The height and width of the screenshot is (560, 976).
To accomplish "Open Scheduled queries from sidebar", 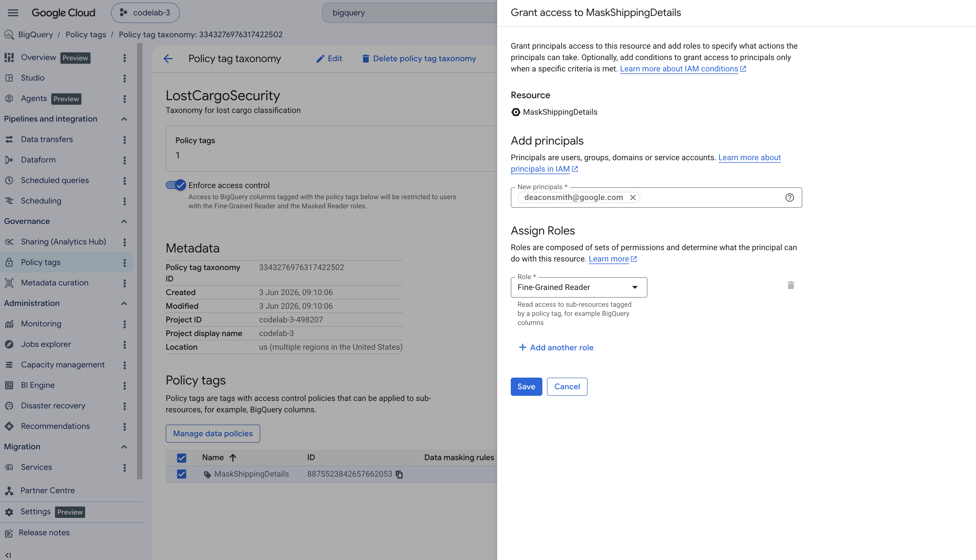I will tap(55, 180).
